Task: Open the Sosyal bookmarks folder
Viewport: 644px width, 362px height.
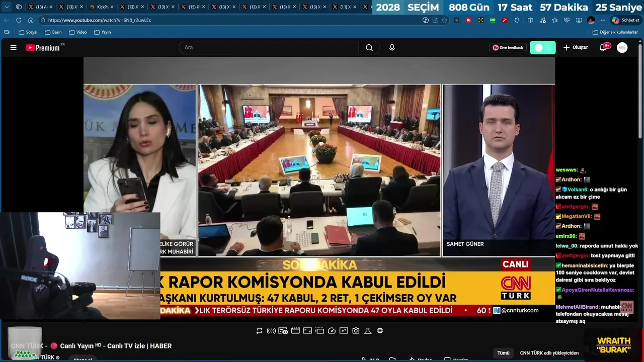Action: click(28, 32)
